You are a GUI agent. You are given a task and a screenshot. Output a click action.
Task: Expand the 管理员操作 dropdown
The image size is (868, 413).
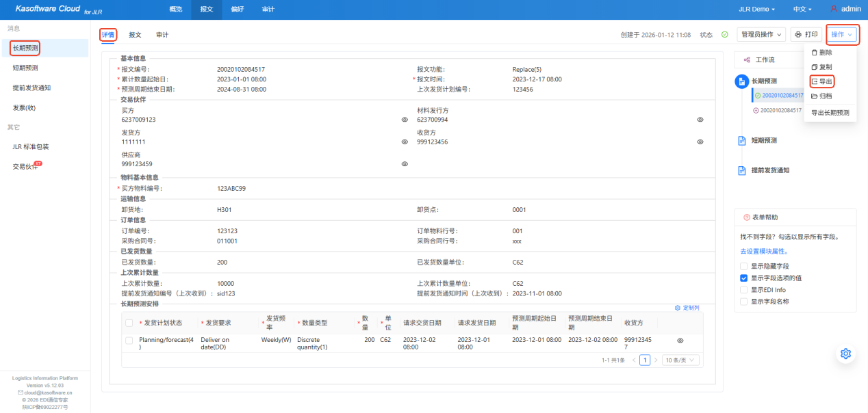(761, 34)
